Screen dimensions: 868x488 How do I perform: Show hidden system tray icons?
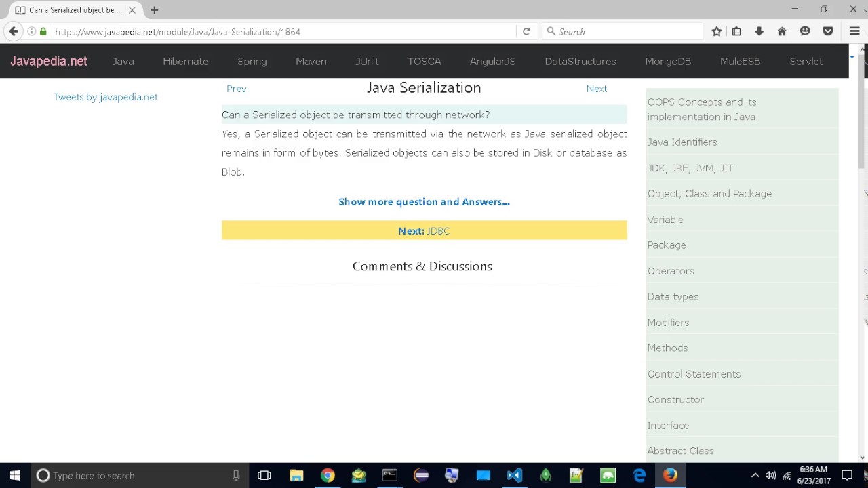click(755, 475)
